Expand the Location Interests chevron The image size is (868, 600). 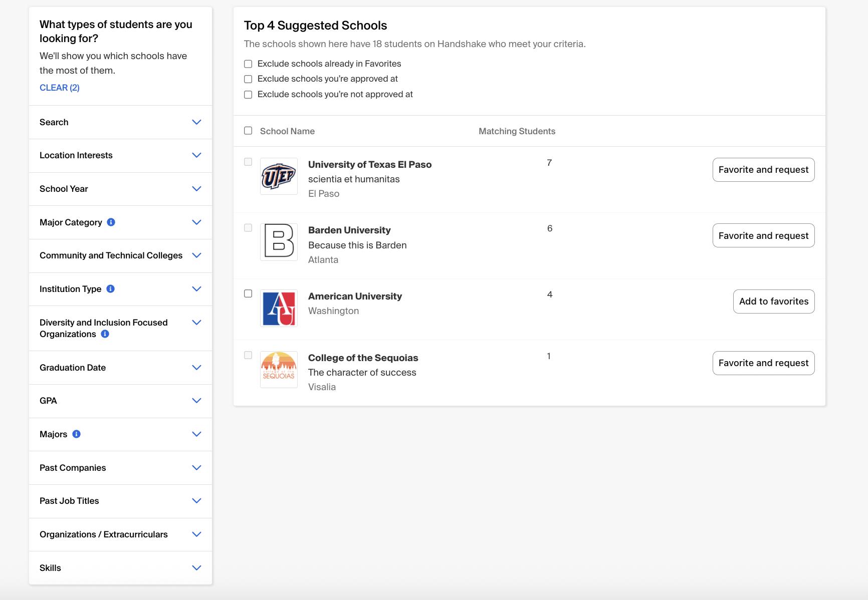tap(196, 155)
